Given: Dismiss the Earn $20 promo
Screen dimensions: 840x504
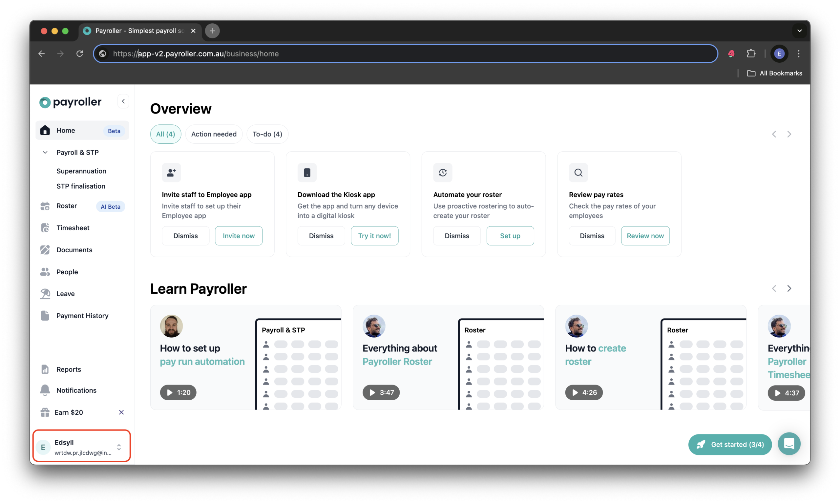Looking at the screenshot, I should (x=121, y=412).
